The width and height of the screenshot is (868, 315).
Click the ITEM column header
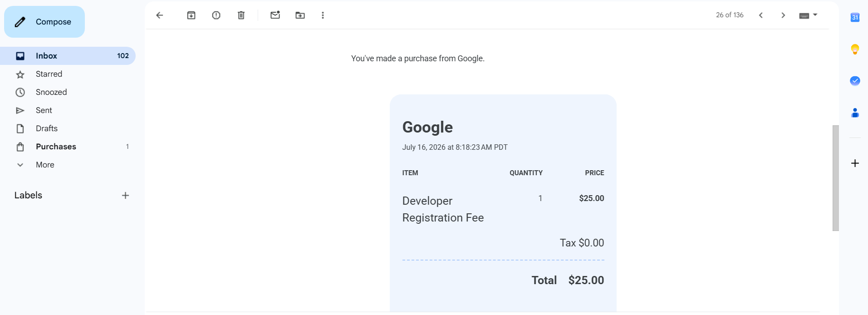tap(410, 173)
